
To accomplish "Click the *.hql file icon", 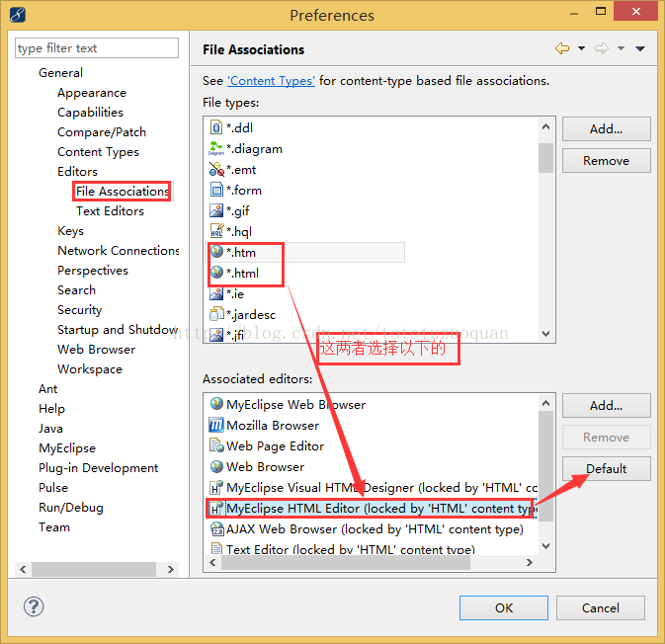I will coord(216,231).
